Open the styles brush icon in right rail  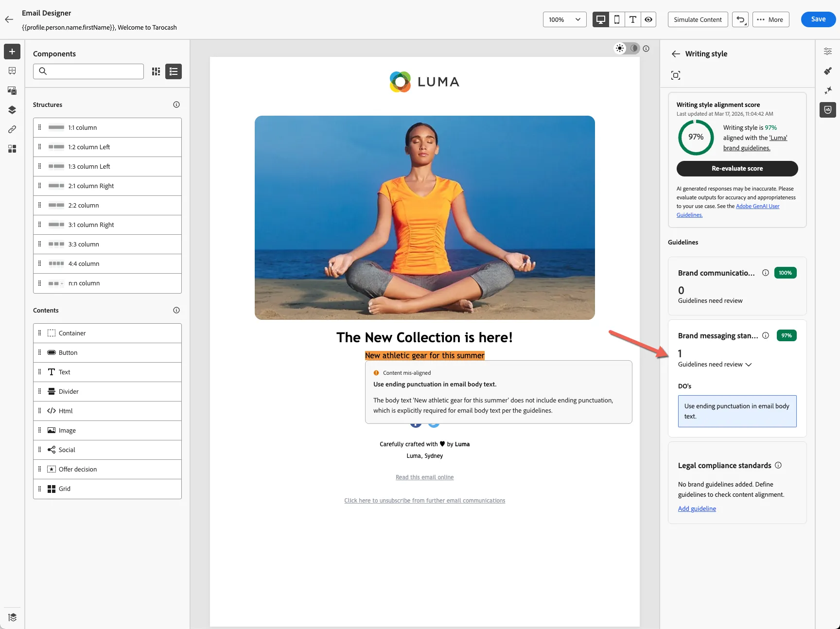coord(828,71)
